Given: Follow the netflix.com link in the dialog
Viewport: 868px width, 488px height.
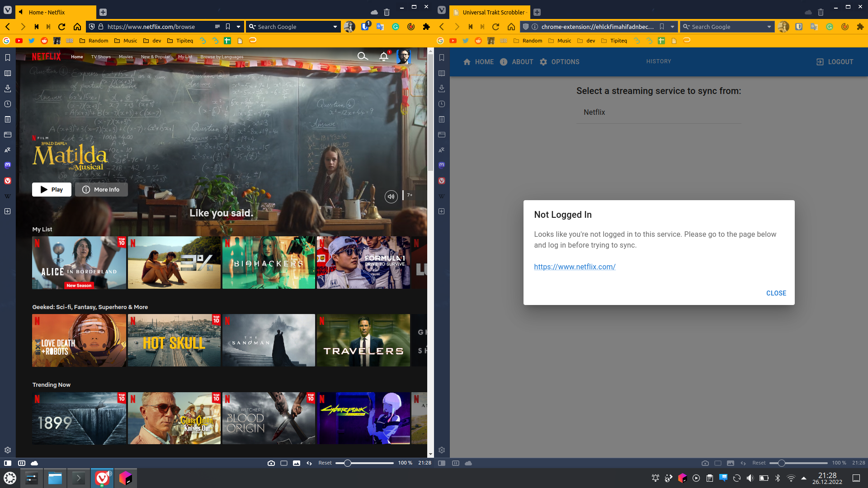Looking at the screenshot, I should tap(575, 267).
